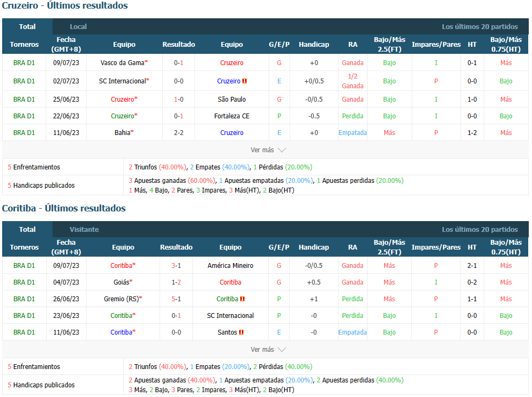Click the 2-2 result of Bahia match
This screenshot has width=532, height=397.
pos(178,132)
